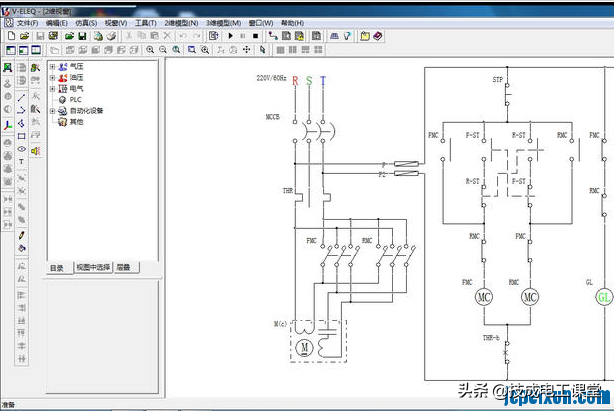The width and height of the screenshot is (614, 411).
Task: Open the 帮助(H) menu
Action: point(292,23)
